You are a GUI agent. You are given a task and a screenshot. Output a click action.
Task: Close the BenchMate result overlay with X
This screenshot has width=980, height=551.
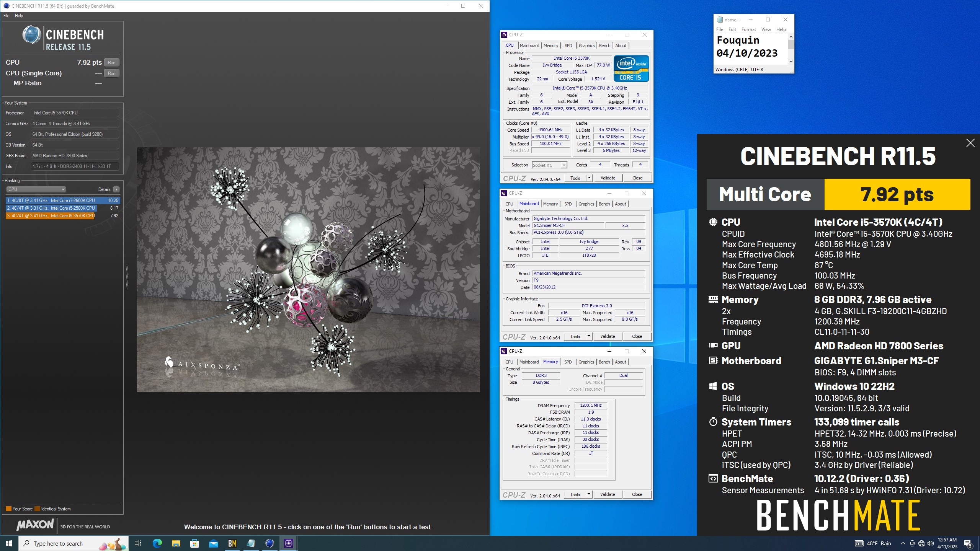(970, 143)
